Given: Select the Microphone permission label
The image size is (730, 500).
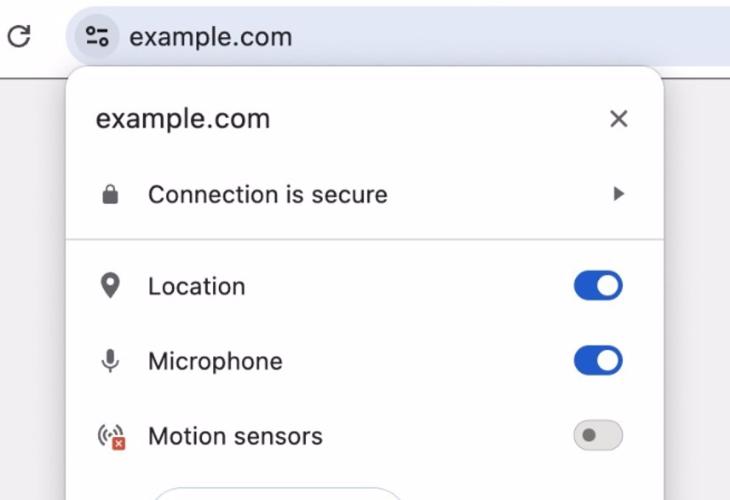Looking at the screenshot, I should pyautogui.click(x=215, y=361).
